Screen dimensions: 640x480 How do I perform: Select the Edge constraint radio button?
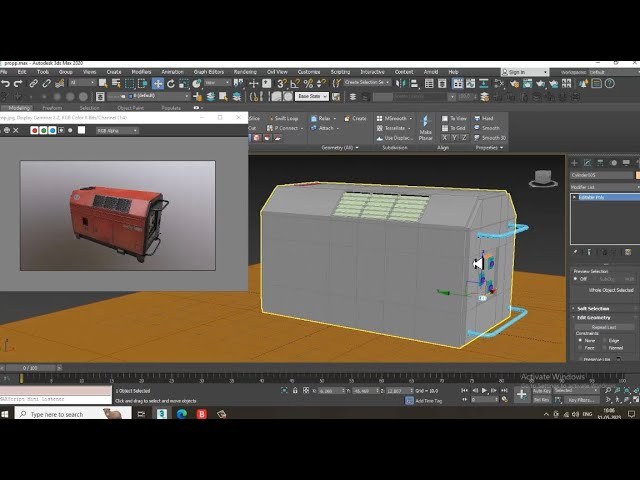coord(607,340)
